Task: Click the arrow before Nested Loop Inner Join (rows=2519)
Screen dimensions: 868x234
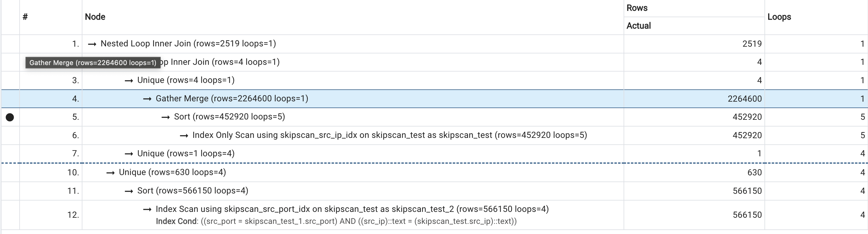Action: click(92, 44)
